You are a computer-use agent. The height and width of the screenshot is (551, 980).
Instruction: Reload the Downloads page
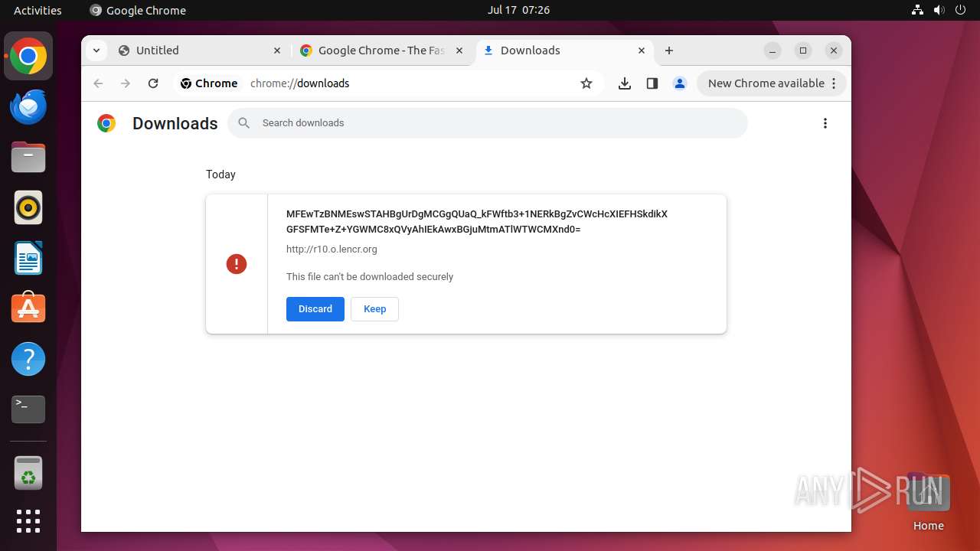153,83
